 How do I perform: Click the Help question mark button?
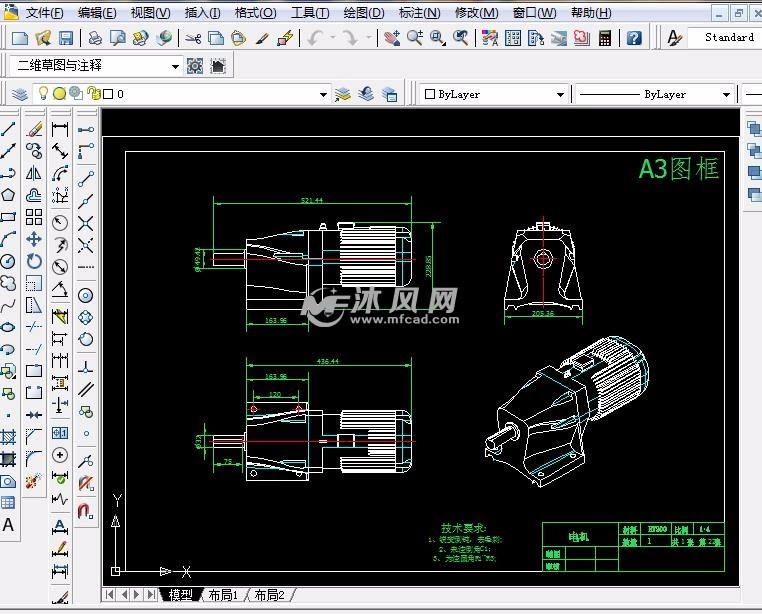[x=634, y=38]
